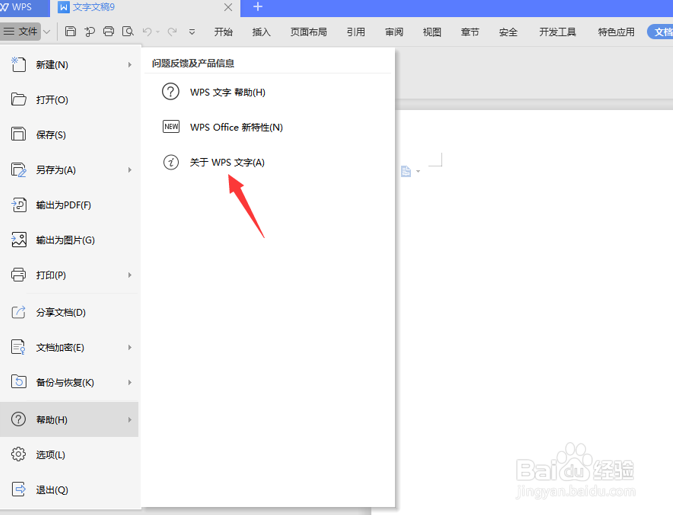
Task: Click the picture export icon beside 输出为图片(G)
Action: pos(18,239)
